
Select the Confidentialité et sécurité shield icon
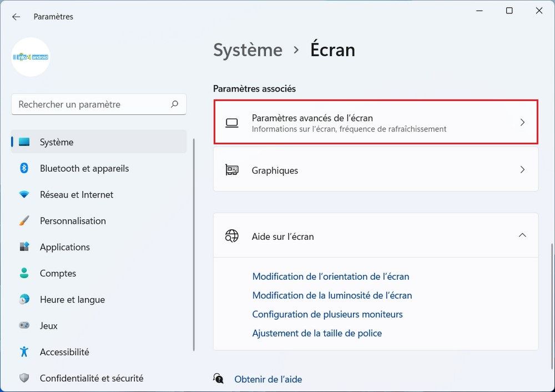tap(24, 378)
